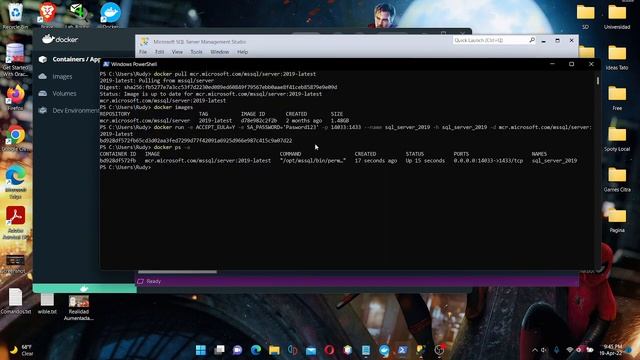Screen dimensions: 640x360
Task: Click the Volumes drive icon in Docker sidebar
Action: point(43,93)
